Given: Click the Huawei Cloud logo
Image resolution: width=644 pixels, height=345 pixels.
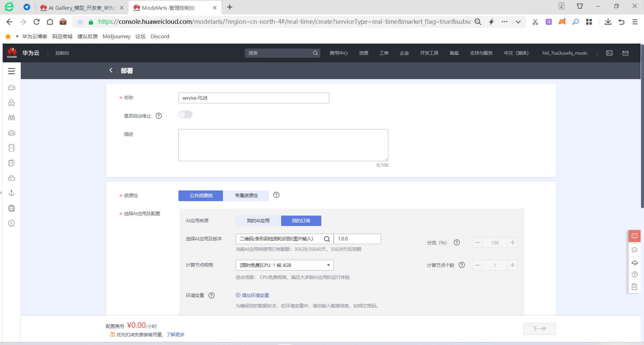Looking at the screenshot, I should (12, 53).
